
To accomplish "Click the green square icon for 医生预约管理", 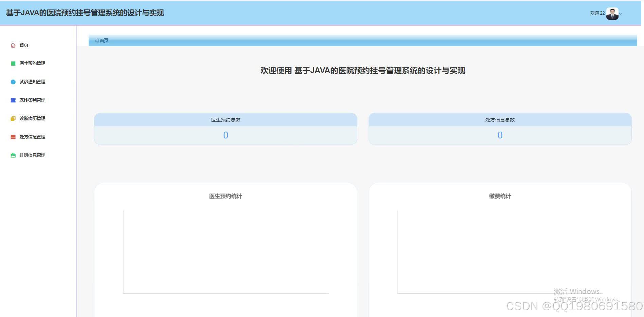I will 13,63.
